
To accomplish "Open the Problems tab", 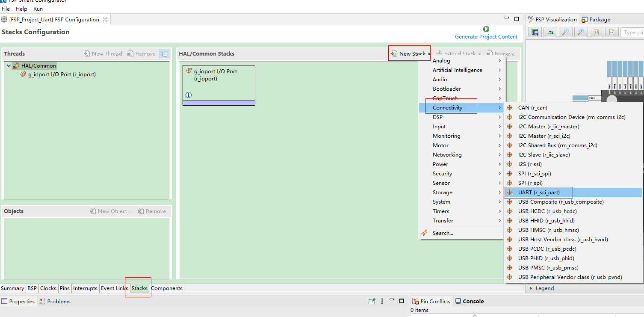I will (x=55, y=302).
